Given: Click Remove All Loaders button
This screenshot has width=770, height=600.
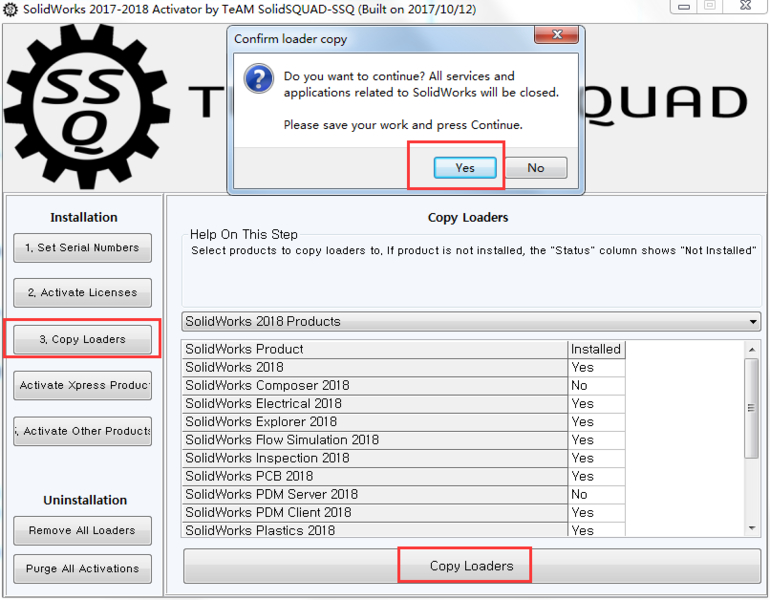Looking at the screenshot, I should [82, 531].
